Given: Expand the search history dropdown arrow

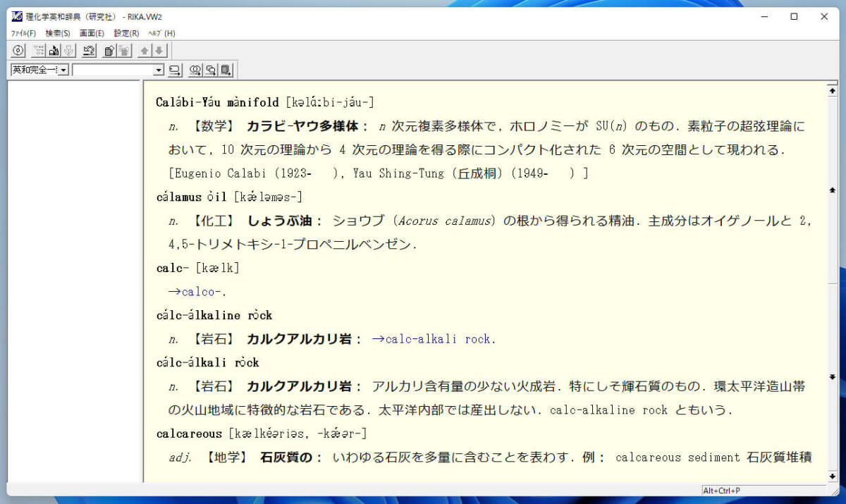Looking at the screenshot, I should [159, 70].
